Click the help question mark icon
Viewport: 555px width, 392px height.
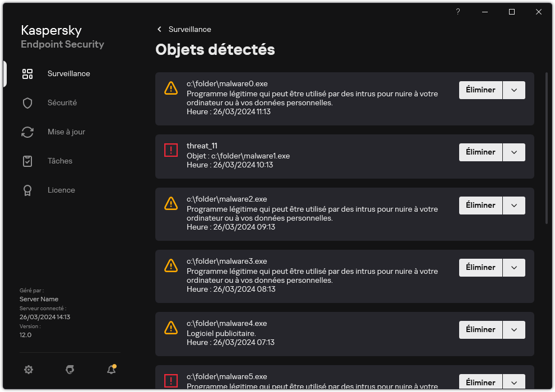pyautogui.click(x=458, y=12)
